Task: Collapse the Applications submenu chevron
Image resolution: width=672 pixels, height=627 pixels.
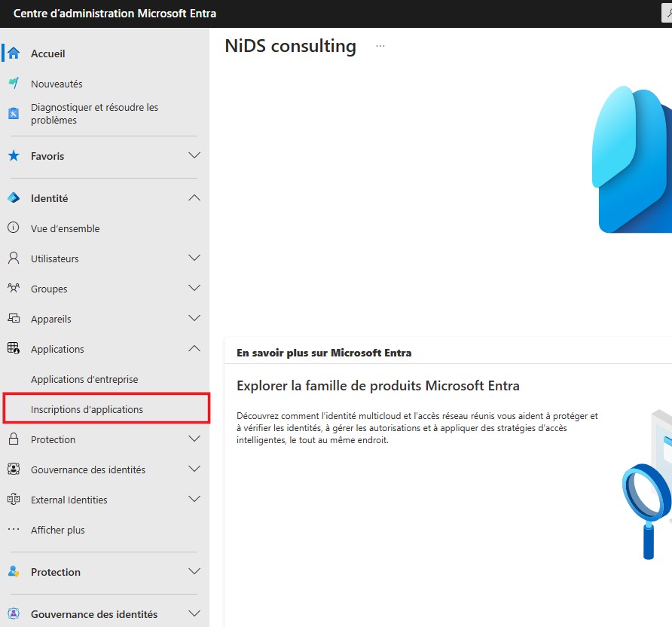Action: click(x=194, y=348)
